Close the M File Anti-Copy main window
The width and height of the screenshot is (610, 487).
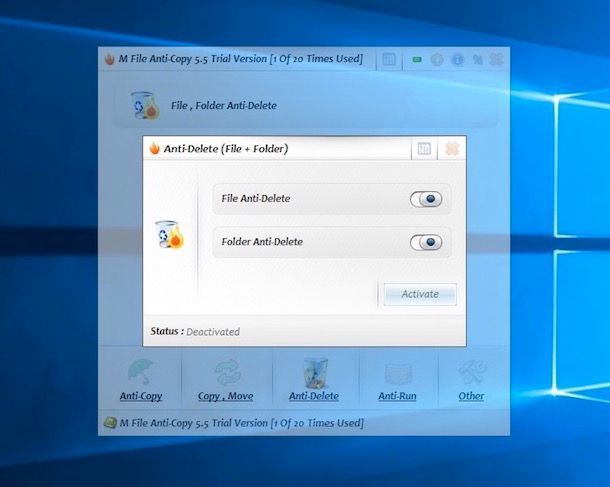(496, 60)
